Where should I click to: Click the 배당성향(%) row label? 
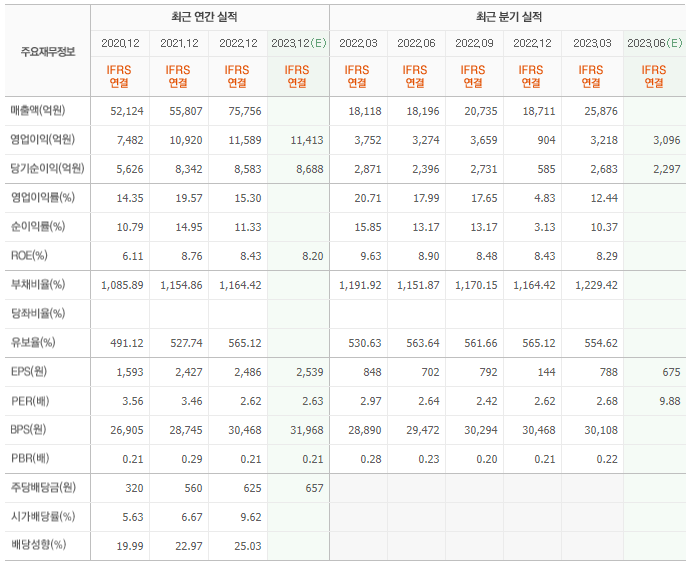38,545
